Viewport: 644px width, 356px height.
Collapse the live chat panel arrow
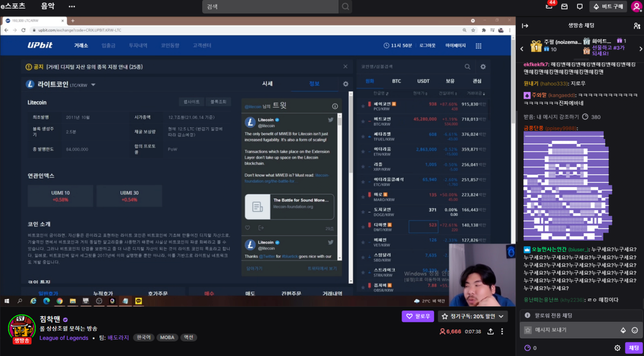525,26
